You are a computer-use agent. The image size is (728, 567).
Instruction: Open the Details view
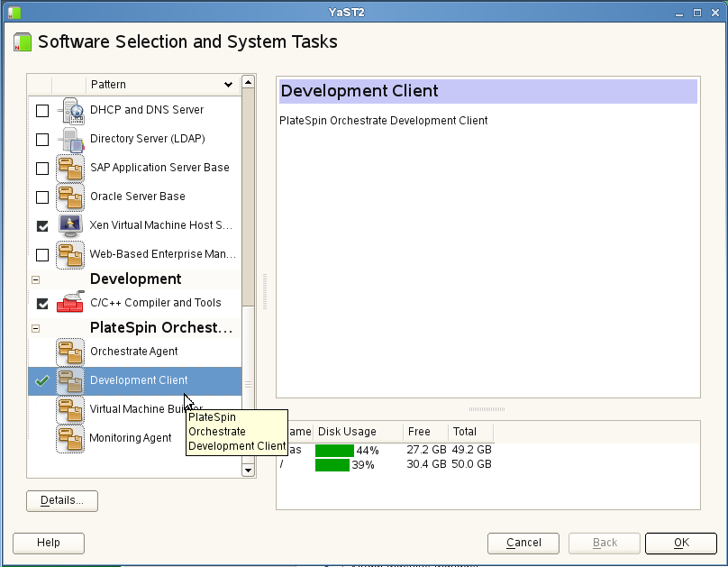pos(62,500)
